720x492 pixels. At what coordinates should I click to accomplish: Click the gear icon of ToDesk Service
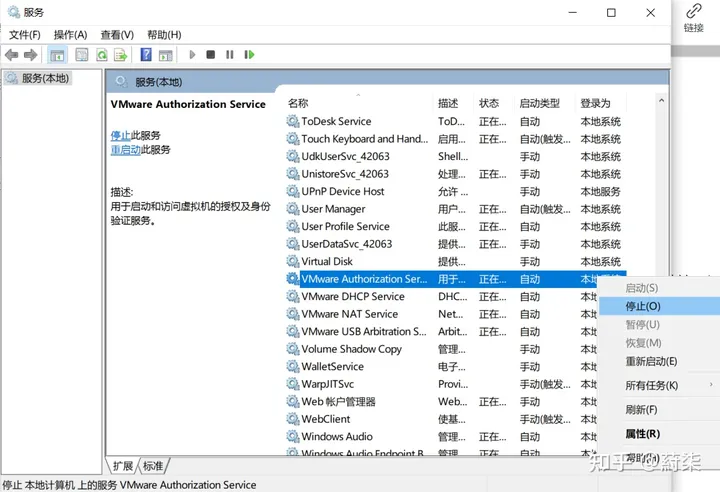(293, 121)
